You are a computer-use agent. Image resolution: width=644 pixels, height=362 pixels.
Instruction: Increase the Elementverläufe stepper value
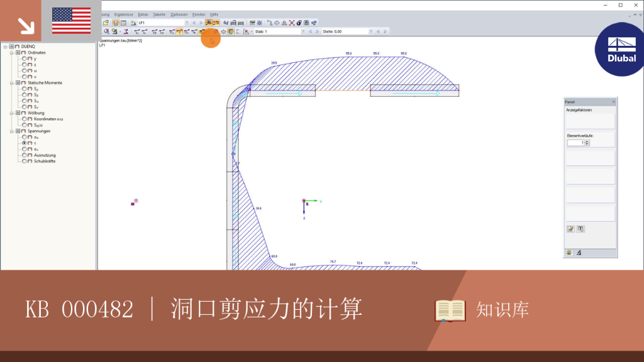(x=587, y=141)
